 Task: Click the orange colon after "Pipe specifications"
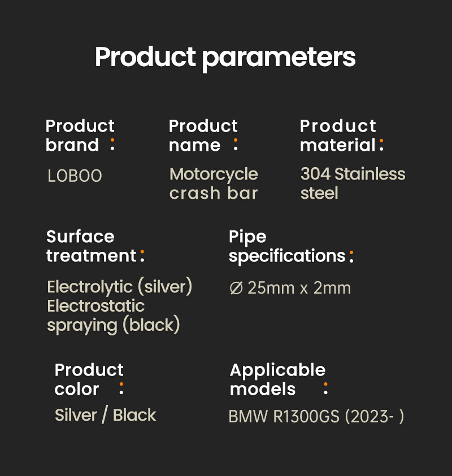pos(351,256)
